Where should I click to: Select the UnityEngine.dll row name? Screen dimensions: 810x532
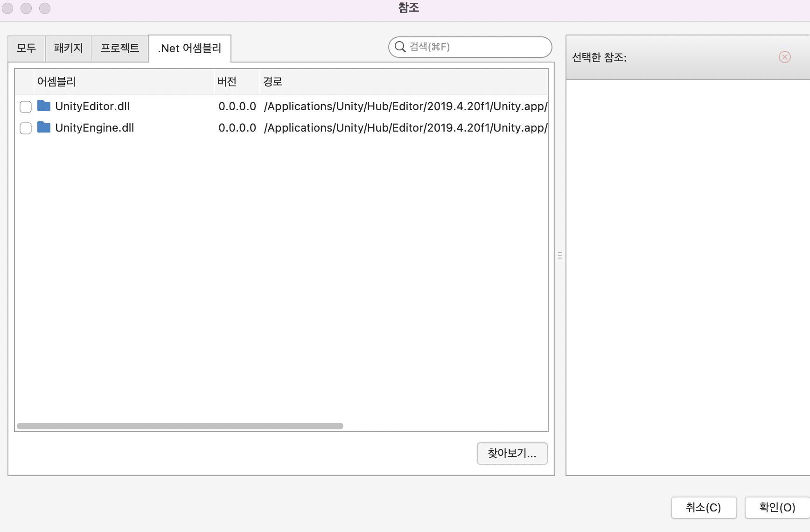95,128
